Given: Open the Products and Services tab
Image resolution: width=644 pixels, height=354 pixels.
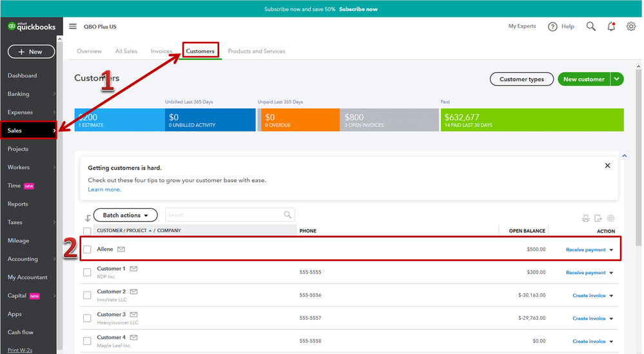Looking at the screenshot, I should (257, 52).
